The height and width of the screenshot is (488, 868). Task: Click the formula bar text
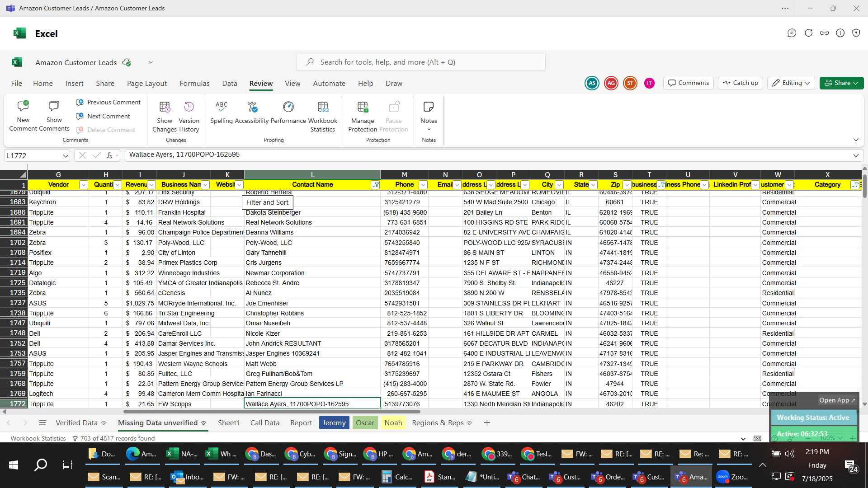tap(184, 155)
